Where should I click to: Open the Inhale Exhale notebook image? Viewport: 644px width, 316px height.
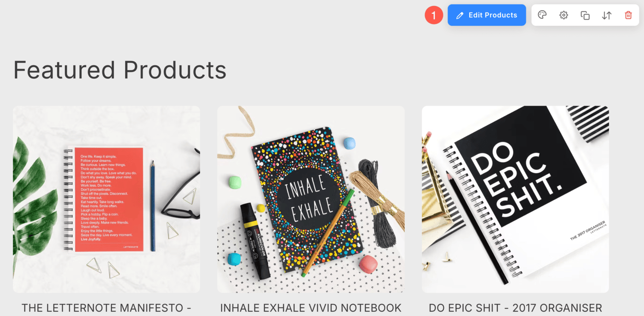311,199
